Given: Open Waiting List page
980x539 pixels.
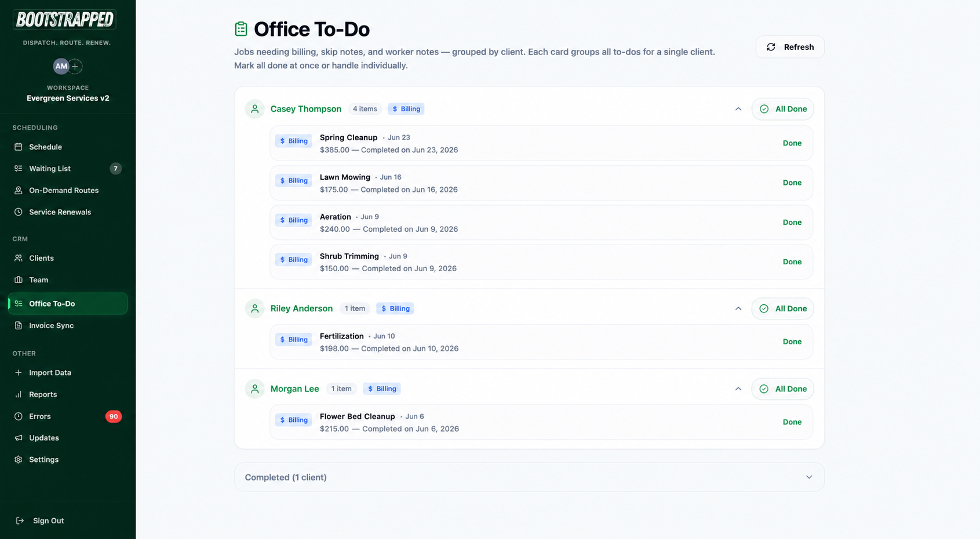Looking at the screenshot, I should click(68, 169).
